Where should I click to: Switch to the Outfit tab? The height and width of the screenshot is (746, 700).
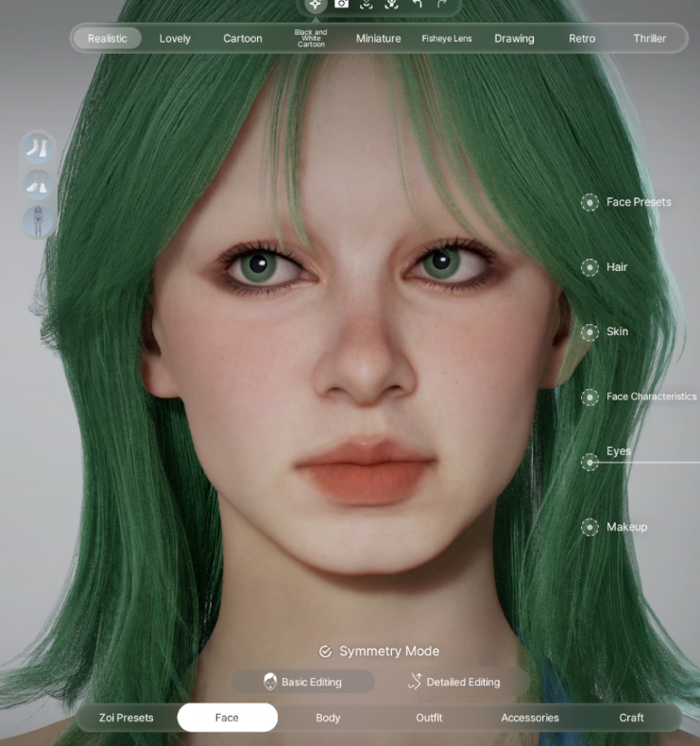click(429, 718)
